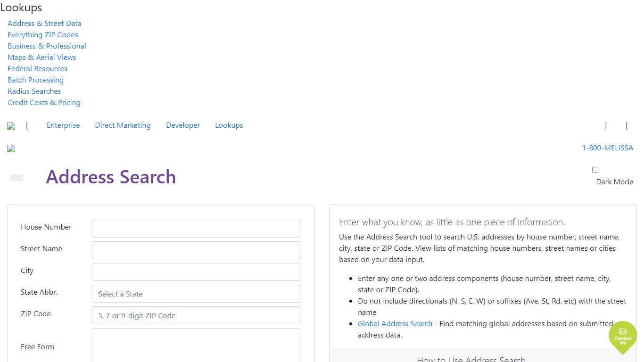
Task: Click the Lookups heading at top
Action: tap(21, 8)
